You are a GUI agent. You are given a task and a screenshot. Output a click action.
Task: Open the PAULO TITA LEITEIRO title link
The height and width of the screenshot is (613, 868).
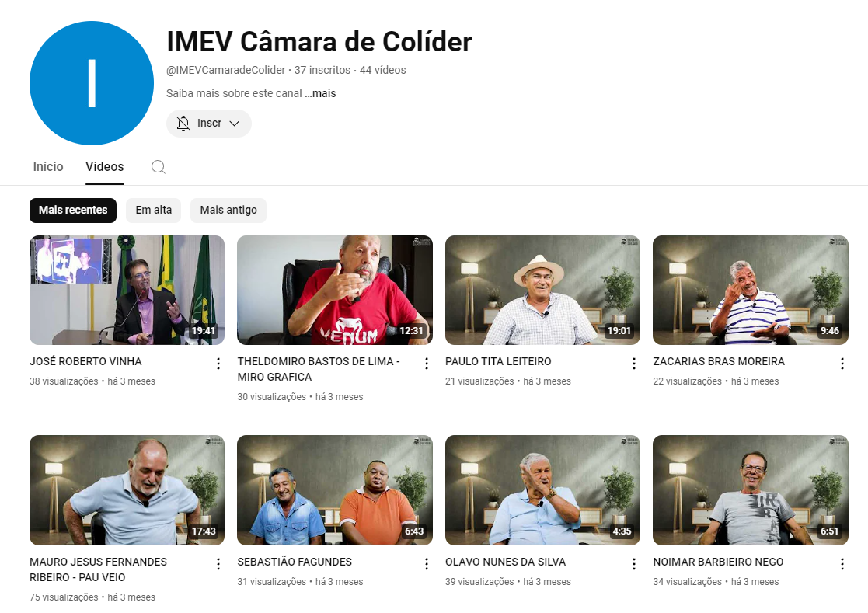498,361
